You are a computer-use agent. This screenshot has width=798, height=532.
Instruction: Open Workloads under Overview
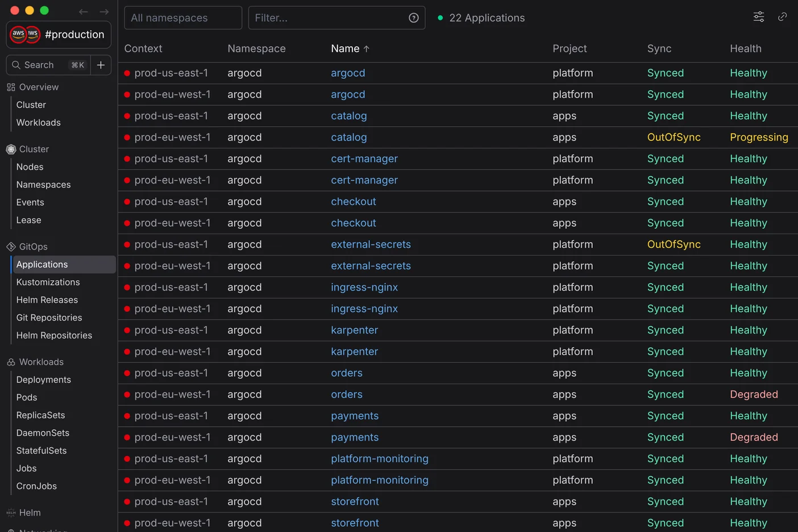[x=39, y=123]
